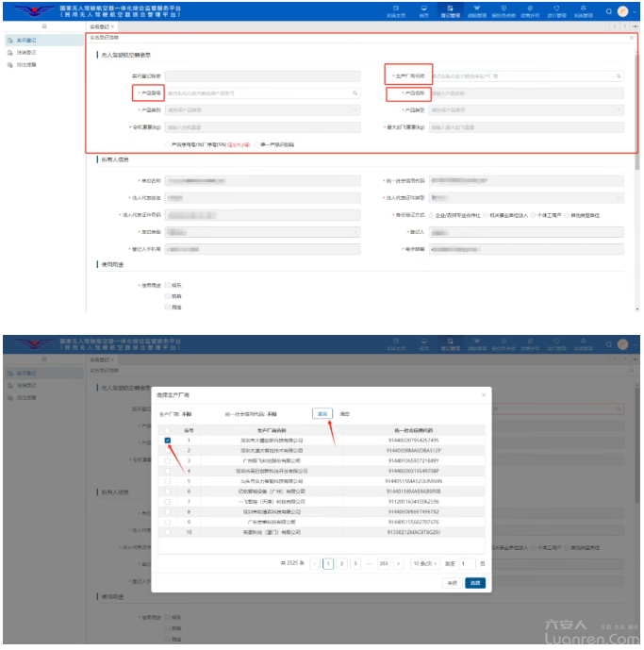Click the blue 选择 confirm button
The image size is (644, 650).
pyautogui.click(x=476, y=583)
